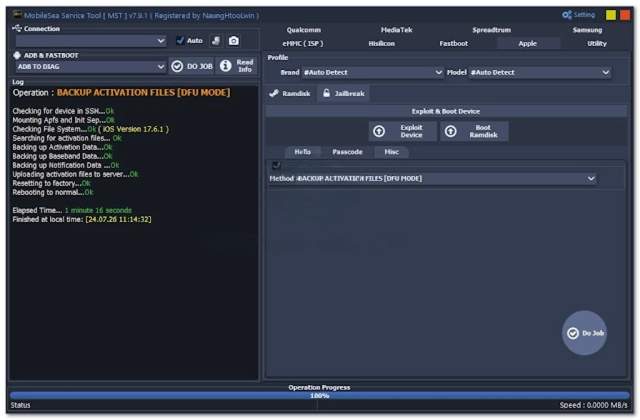
Task: Select the Utility tab
Action: [597, 43]
